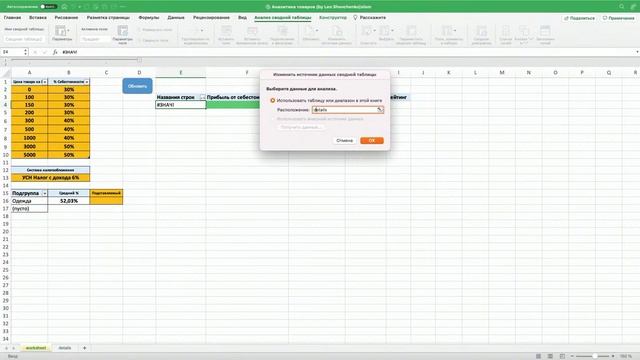Viewport: 640px width, 360px height.
Task: Click the fx insert function icon
Action: pyautogui.click(x=55, y=52)
